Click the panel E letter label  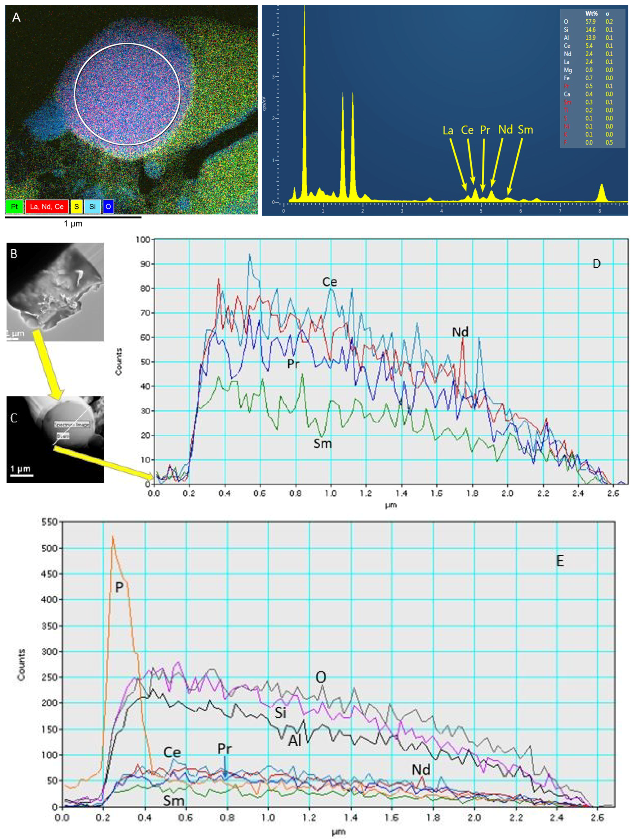point(560,561)
